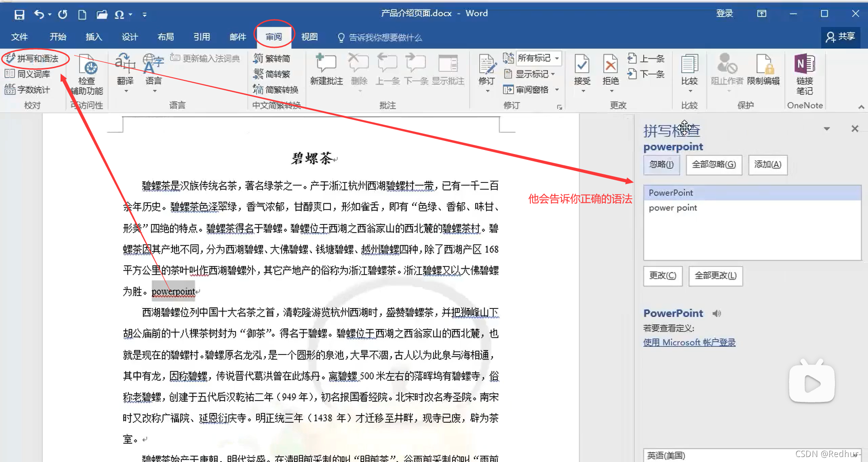Reject the change with 拒绝
Screen dimensions: 868x462
coord(610,72)
